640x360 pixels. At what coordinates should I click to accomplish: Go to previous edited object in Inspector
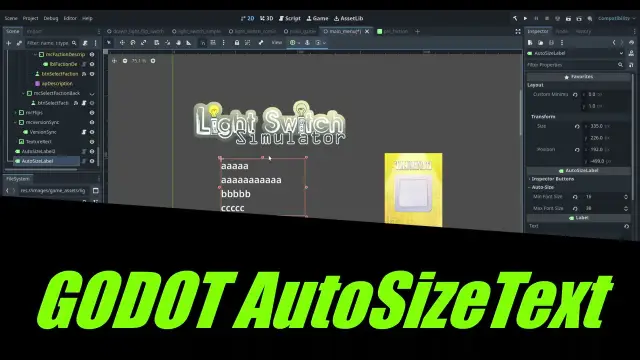614,42
